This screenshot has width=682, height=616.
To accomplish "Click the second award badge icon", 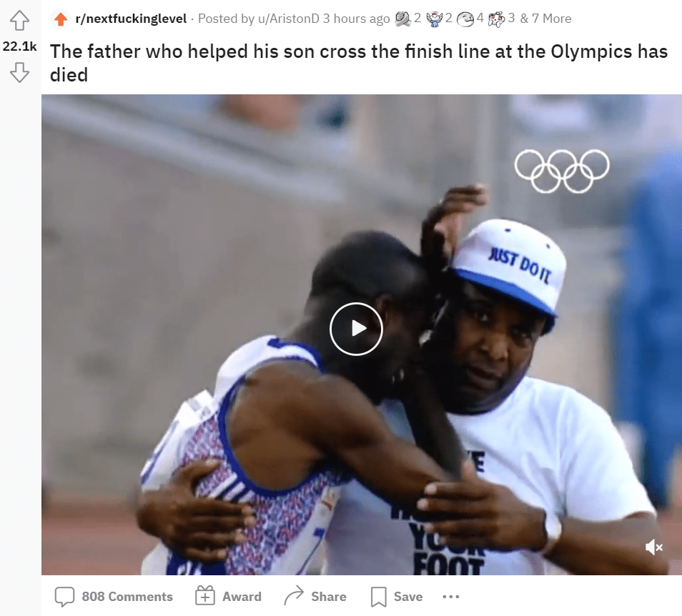I will (x=434, y=19).
